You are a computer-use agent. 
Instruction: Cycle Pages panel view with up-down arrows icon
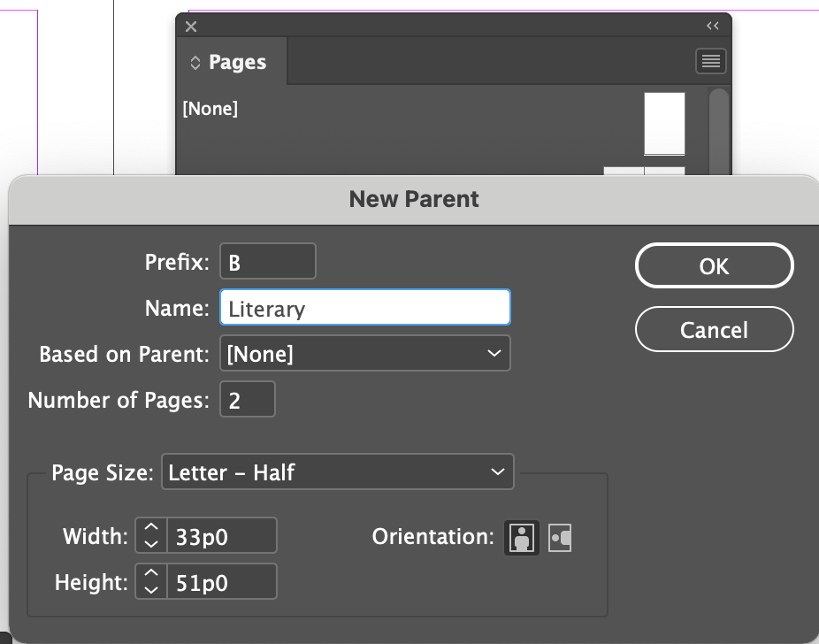click(195, 63)
